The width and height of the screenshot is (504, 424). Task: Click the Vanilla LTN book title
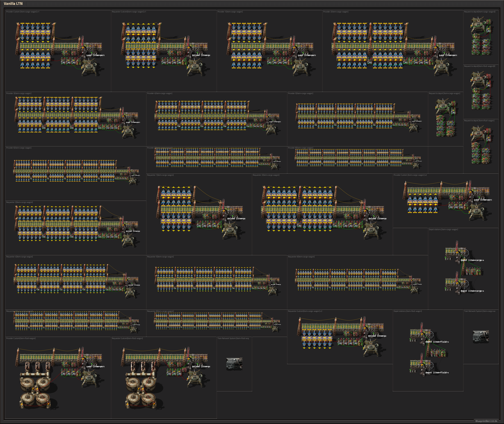(13, 4)
